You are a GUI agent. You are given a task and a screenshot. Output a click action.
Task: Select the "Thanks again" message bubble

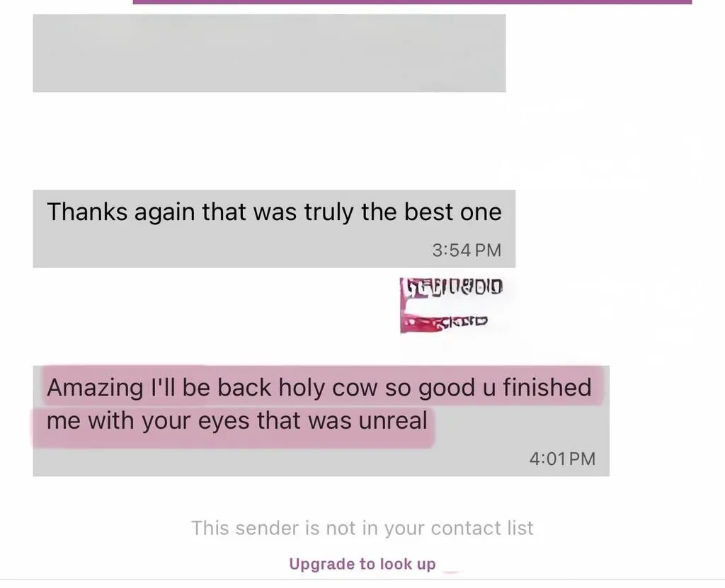274,229
